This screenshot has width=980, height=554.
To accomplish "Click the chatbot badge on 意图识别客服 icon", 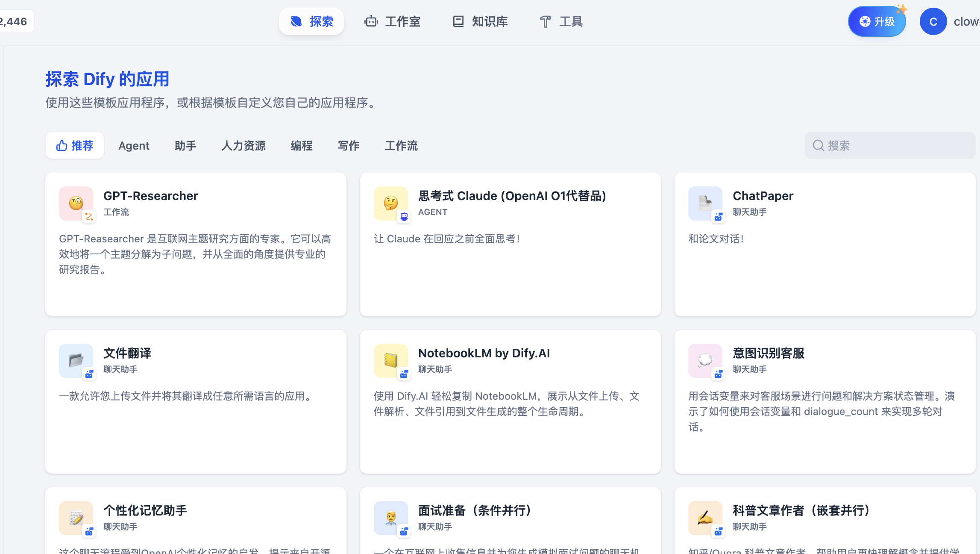I will [x=718, y=374].
